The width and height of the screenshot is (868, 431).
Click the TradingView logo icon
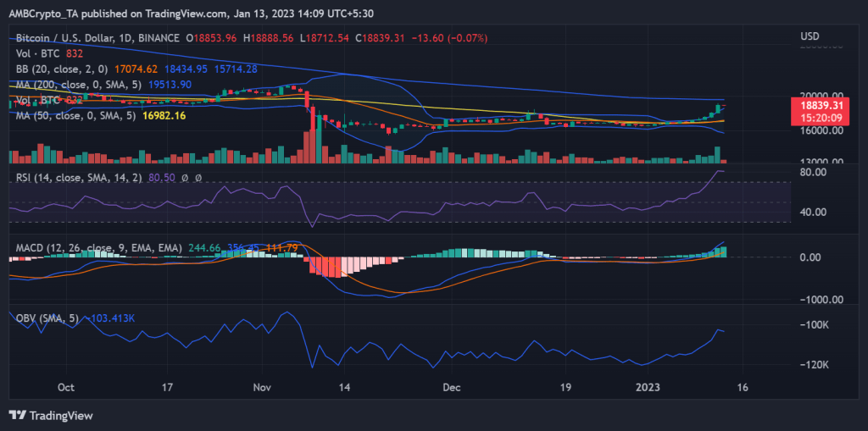pos(18,415)
